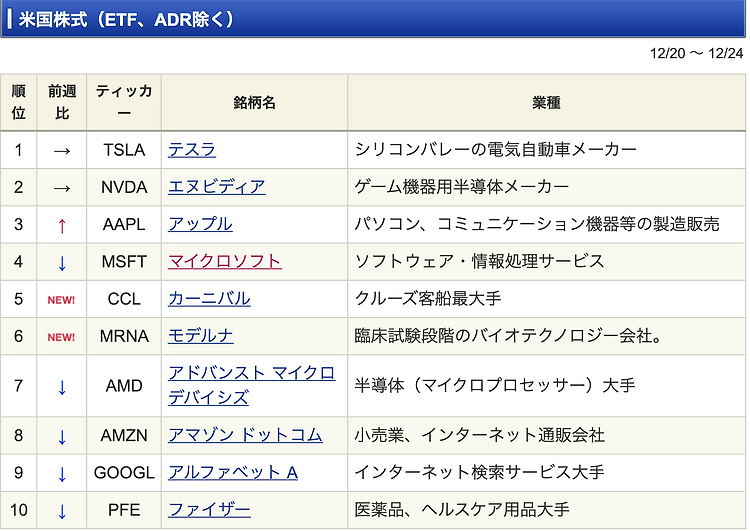Select the AAPL ticker cell
Image resolution: width=750 pixels, height=531 pixels.
pyautogui.click(x=124, y=224)
